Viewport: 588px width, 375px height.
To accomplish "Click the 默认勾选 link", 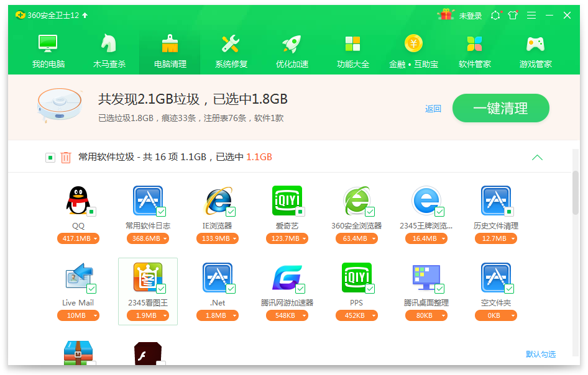I will click(x=540, y=354).
